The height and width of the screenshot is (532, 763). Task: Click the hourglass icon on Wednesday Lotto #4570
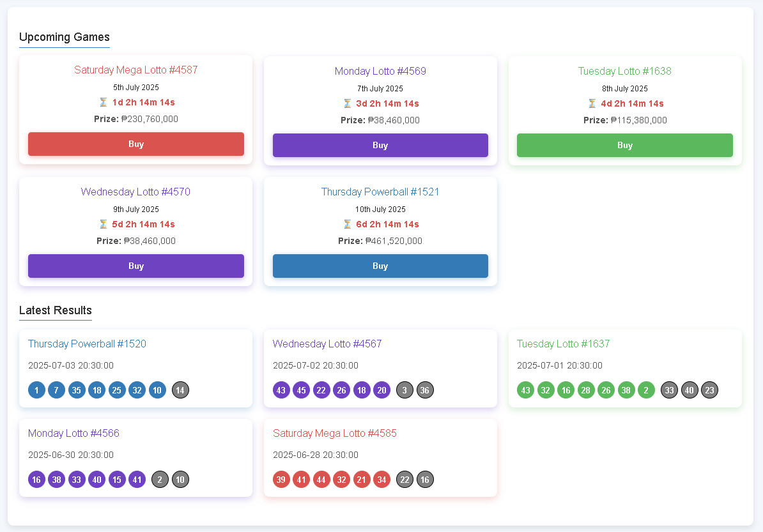point(103,224)
